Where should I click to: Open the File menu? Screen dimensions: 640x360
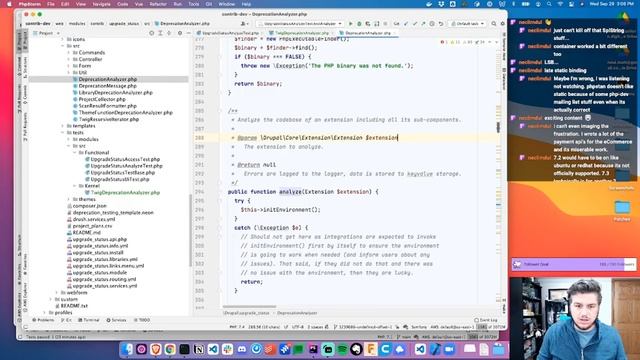click(x=51, y=4)
